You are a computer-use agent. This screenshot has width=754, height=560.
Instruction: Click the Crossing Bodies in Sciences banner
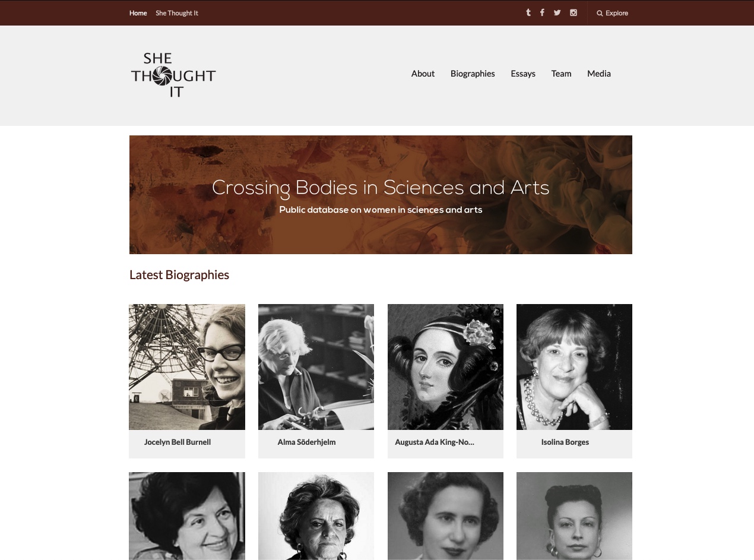(381, 195)
